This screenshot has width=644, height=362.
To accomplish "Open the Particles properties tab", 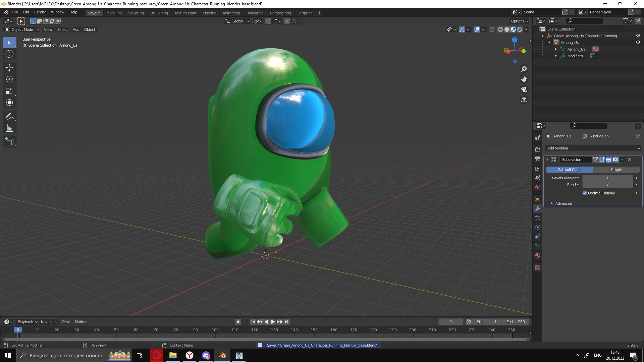I will (x=538, y=218).
